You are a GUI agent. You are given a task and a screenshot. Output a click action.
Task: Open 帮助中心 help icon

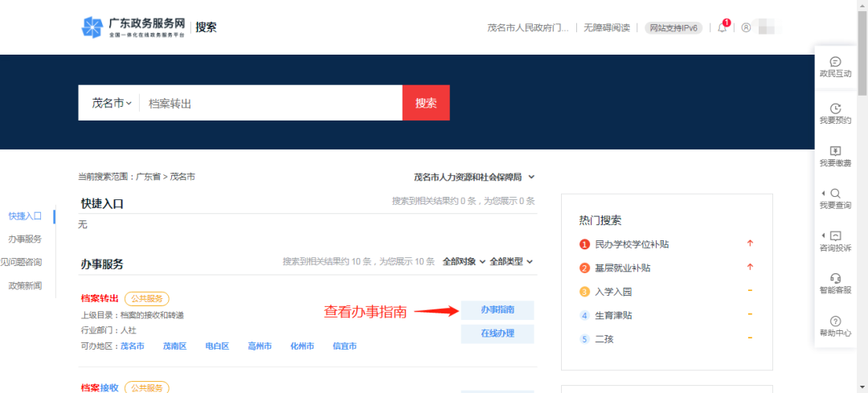[835, 326]
